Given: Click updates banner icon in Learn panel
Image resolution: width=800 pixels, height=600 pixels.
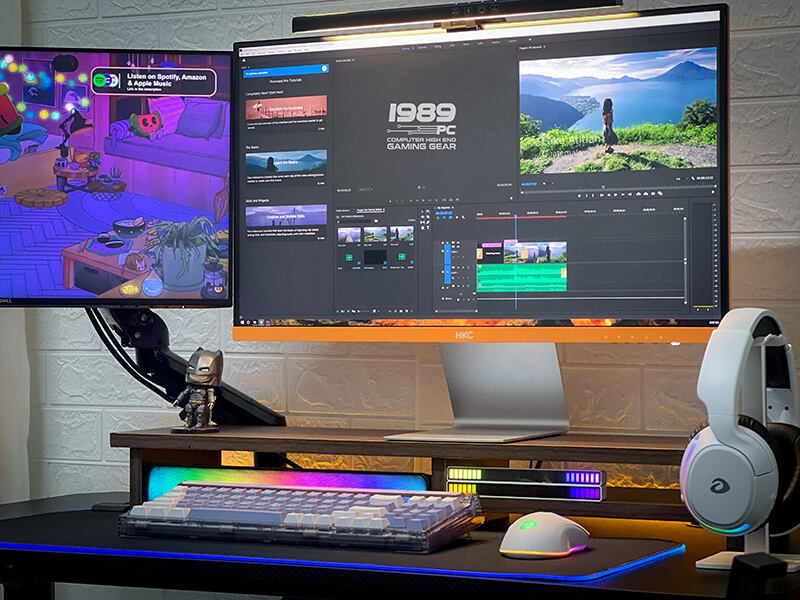Looking at the screenshot, I should [324, 68].
